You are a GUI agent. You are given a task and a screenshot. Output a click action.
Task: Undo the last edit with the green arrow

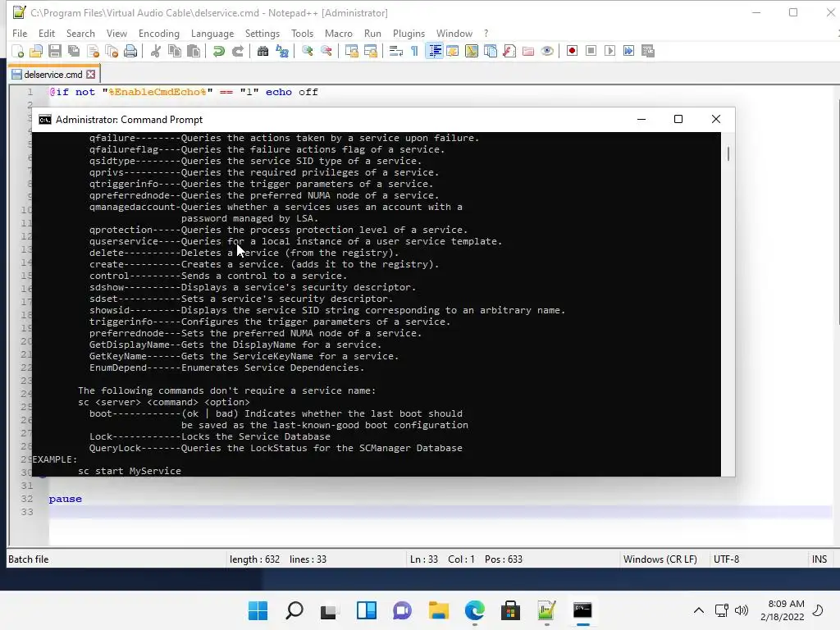pos(218,51)
